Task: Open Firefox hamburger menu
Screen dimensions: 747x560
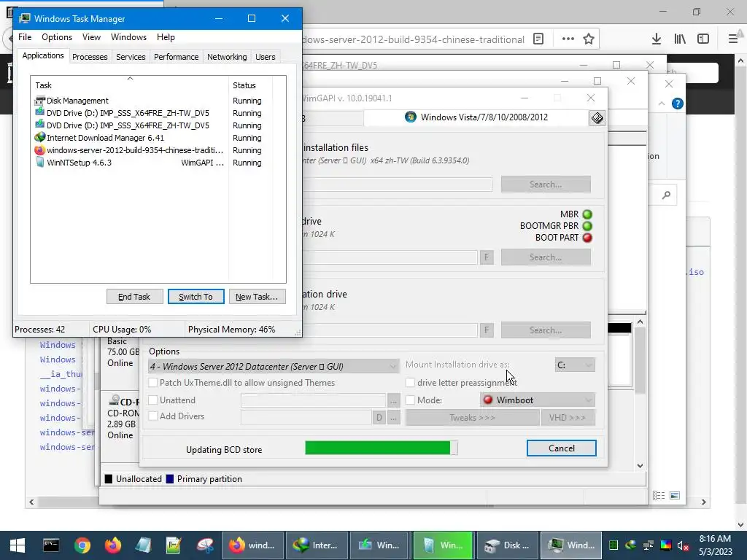Action: pos(734,39)
